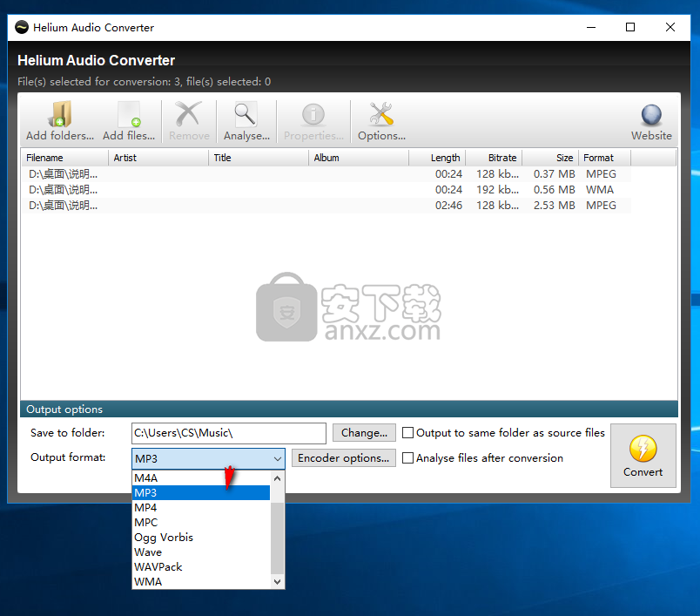The image size is (700, 616).
Task: Sort by the Album column header
Action: click(359, 158)
